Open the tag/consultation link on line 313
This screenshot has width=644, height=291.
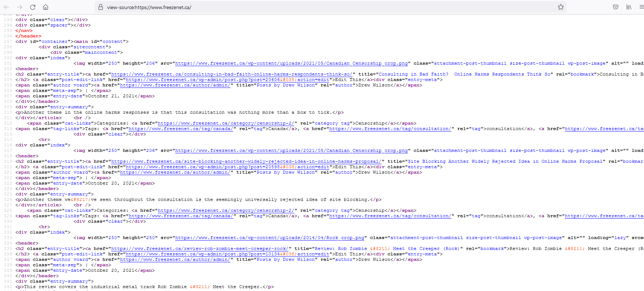click(x=390, y=129)
